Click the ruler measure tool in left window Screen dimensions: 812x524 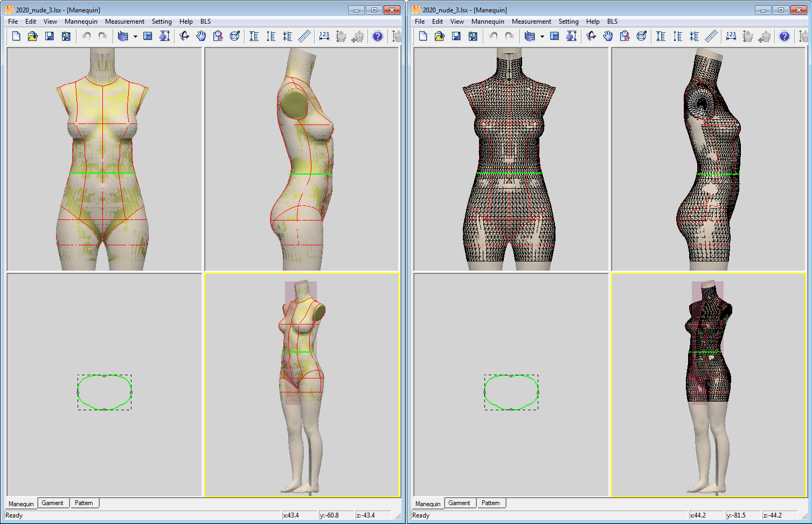tap(304, 36)
